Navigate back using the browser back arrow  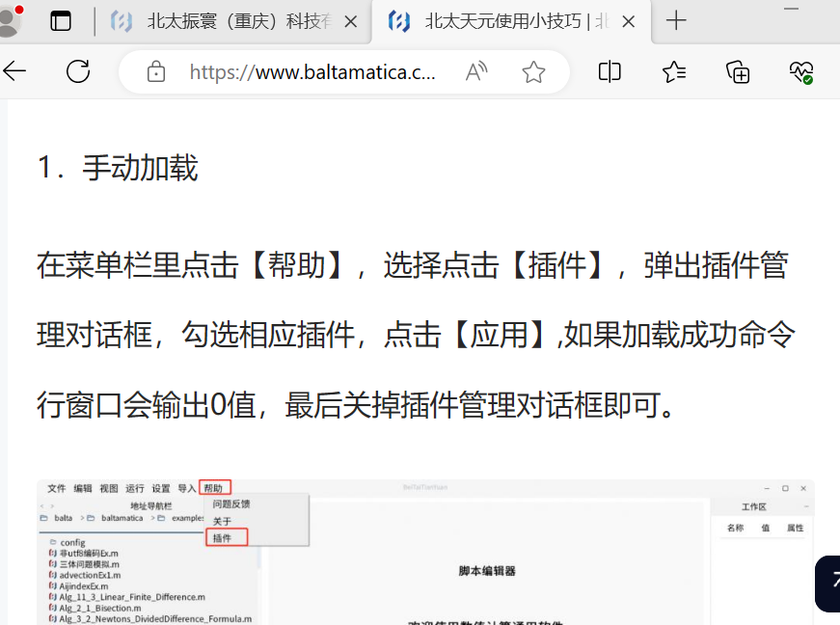click(17, 71)
